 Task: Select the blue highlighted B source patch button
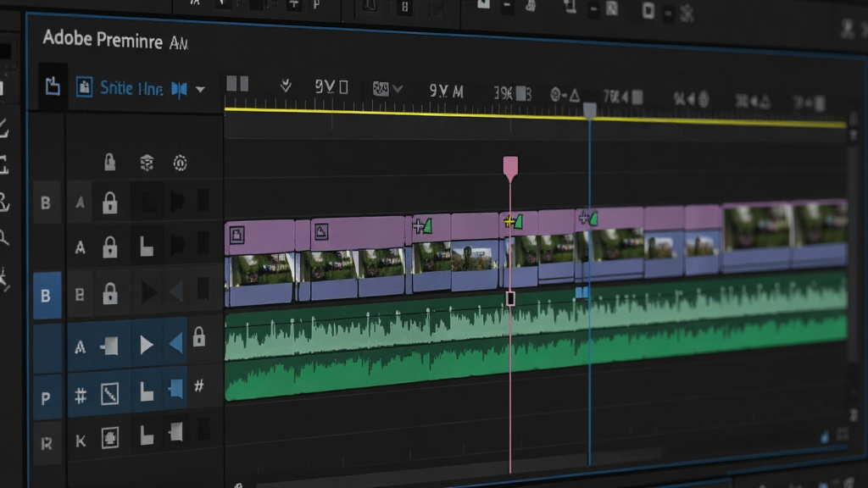tap(47, 296)
